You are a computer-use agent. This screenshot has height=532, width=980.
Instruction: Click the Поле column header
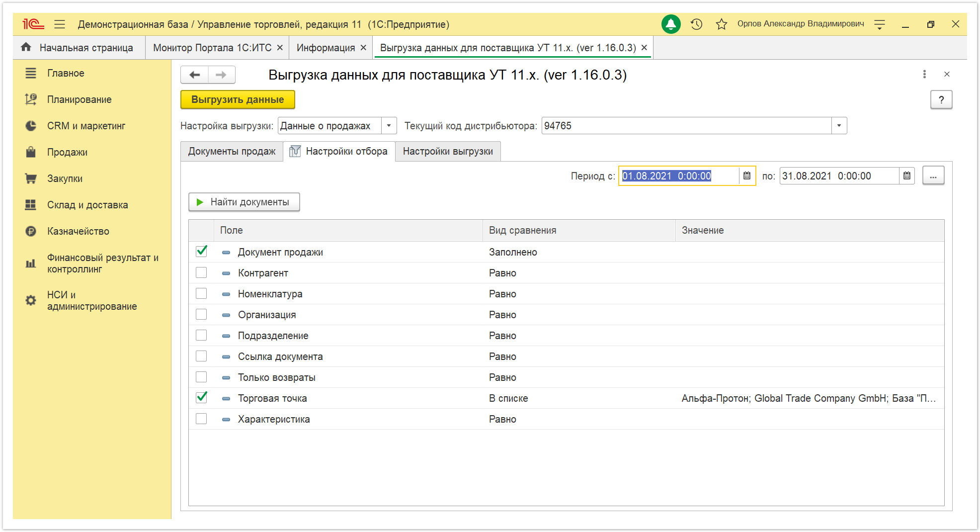click(x=348, y=230)
